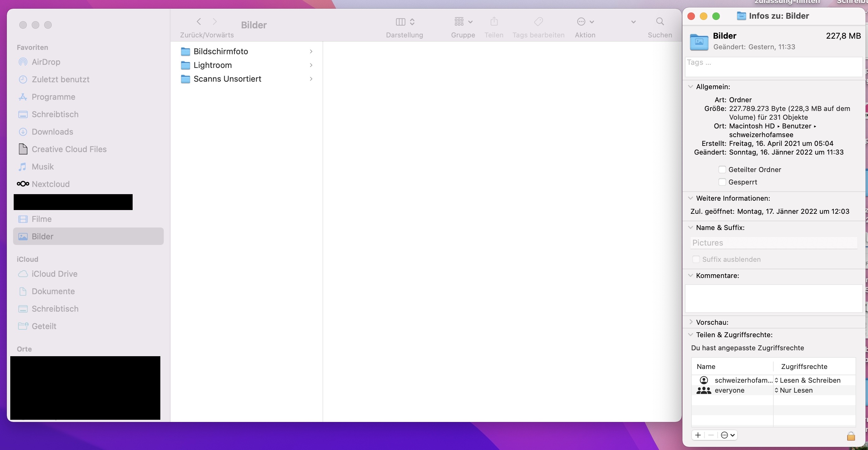The width and height of the screenshot is (868, 450).
Task: Click the plus button under permissions list
Action: coord(698,435)
